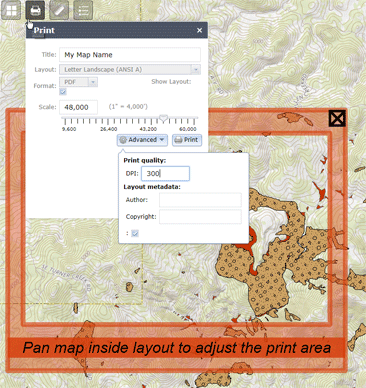
Task: Click the 9,600 scale label
Action: click(69, 129)
